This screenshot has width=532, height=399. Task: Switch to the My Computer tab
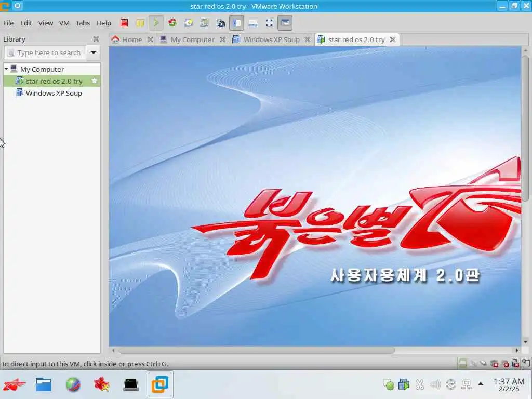(x=192, y=39)
